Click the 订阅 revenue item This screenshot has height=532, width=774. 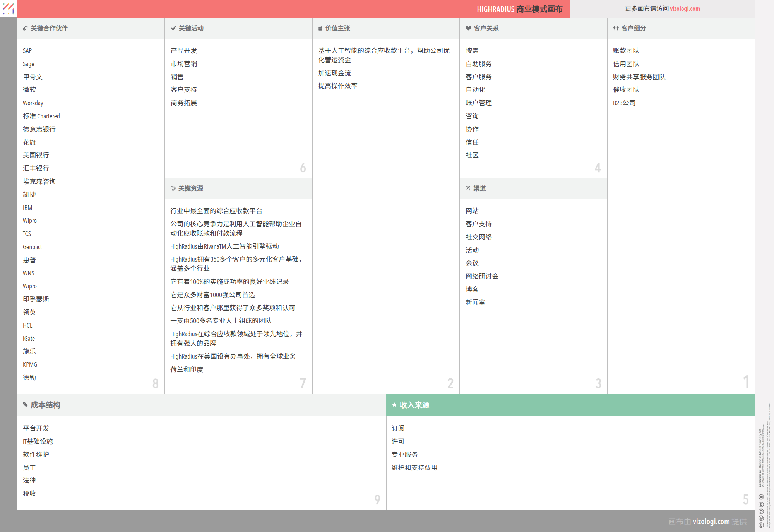(x=398, y=428)
